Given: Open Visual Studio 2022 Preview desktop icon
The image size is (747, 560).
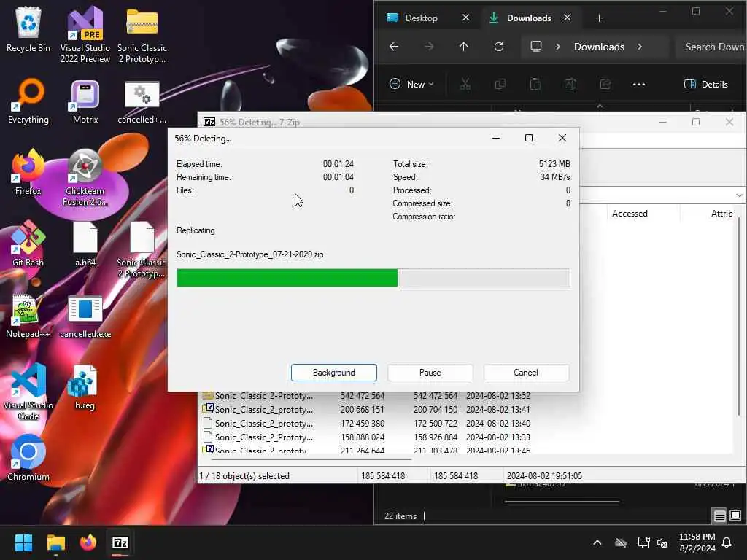Looking at the screenshot, I should point(85,34).
